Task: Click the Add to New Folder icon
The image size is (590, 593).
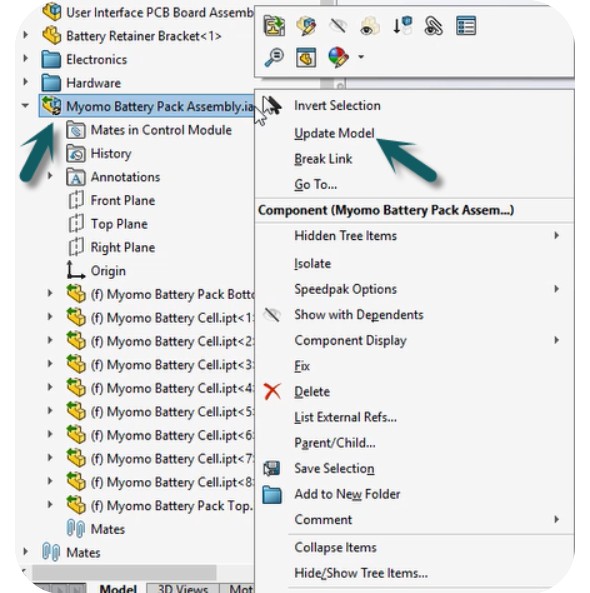Action: pyautogui.click(x=272, y=494)
